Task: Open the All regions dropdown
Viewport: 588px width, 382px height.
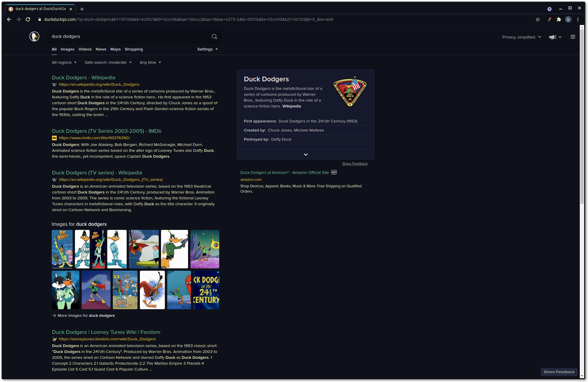Action: click(64, 63)
